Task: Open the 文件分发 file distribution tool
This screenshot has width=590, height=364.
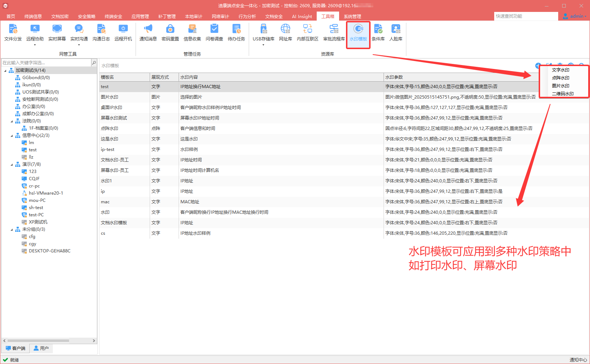Action: 13,32
